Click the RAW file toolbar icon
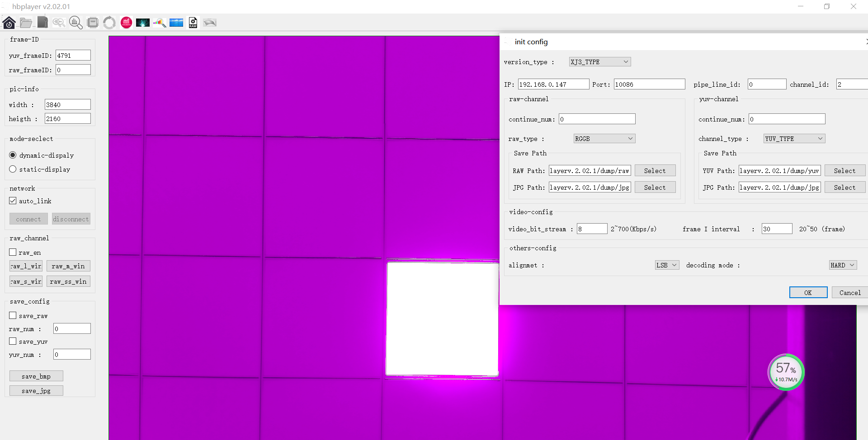The height and width of the screenshot is (440, 868). pos(193,23)
